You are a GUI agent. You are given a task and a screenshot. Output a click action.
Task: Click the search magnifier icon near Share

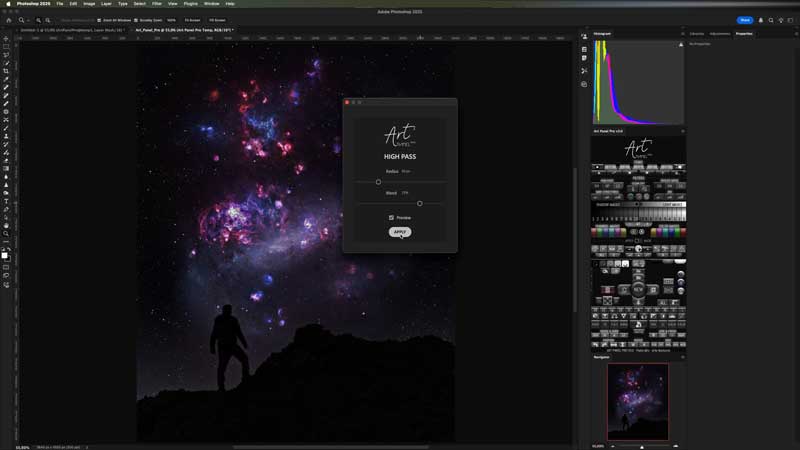pyautogui.click(x=773, y=20)
